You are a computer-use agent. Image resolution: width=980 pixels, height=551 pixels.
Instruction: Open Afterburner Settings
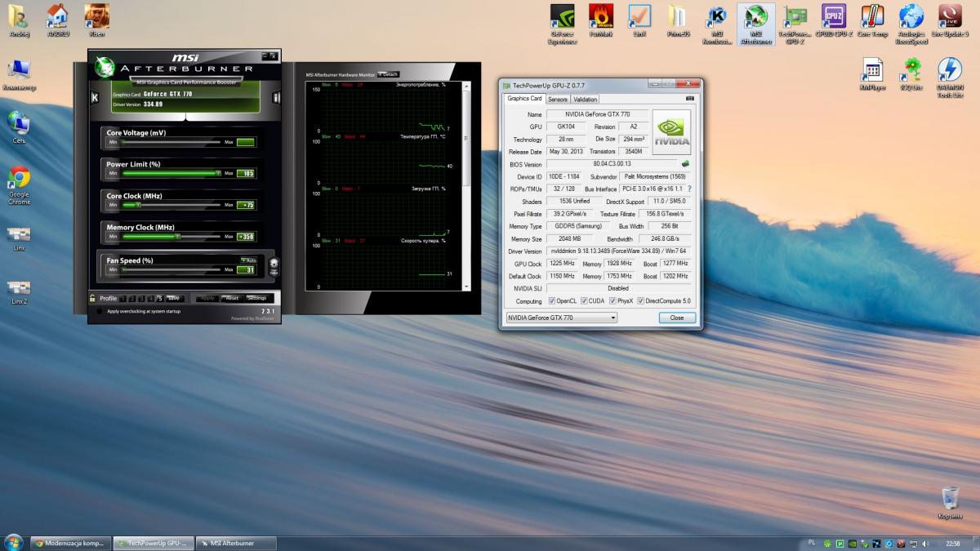[x=256, y=298]
